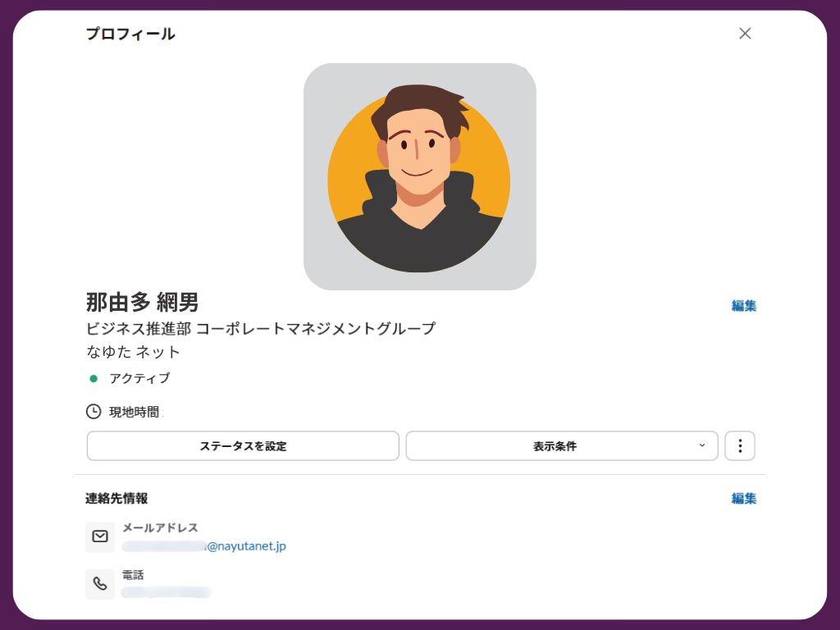The height and width of the screenshot is (630, 840).
Task: Click the blurred phone number value
Action: pos(167,592)
